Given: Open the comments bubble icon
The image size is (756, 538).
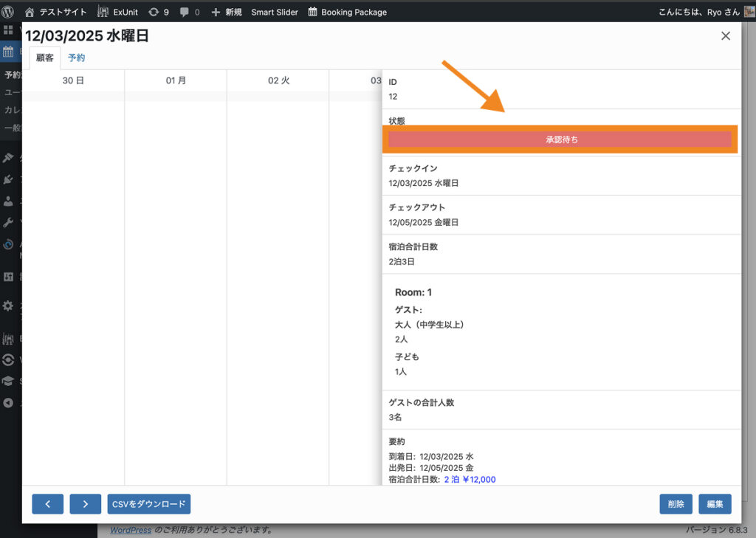Looking at the screenshot, I should pyautogui.click(x=185, y=12).
